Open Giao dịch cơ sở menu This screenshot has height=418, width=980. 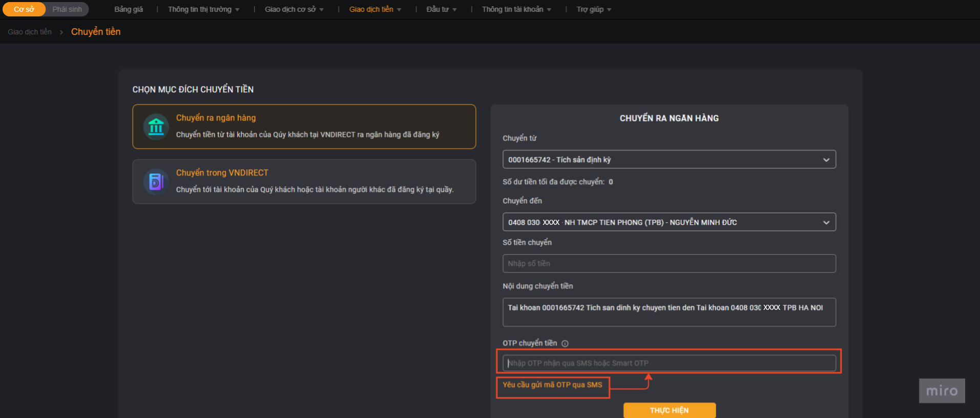click(x=295, y=9)
